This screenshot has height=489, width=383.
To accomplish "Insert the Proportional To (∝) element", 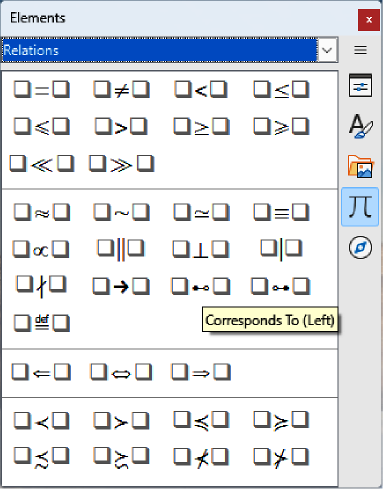I will 41,249.
